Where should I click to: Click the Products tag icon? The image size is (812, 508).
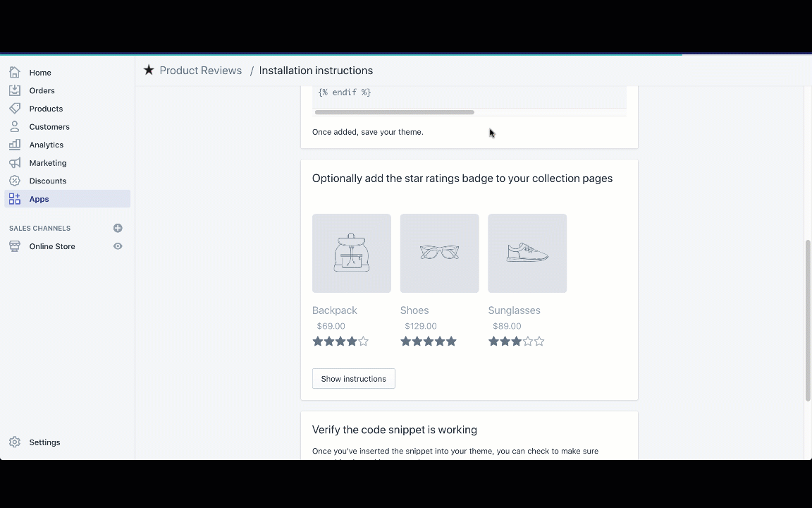pos(15,109)
